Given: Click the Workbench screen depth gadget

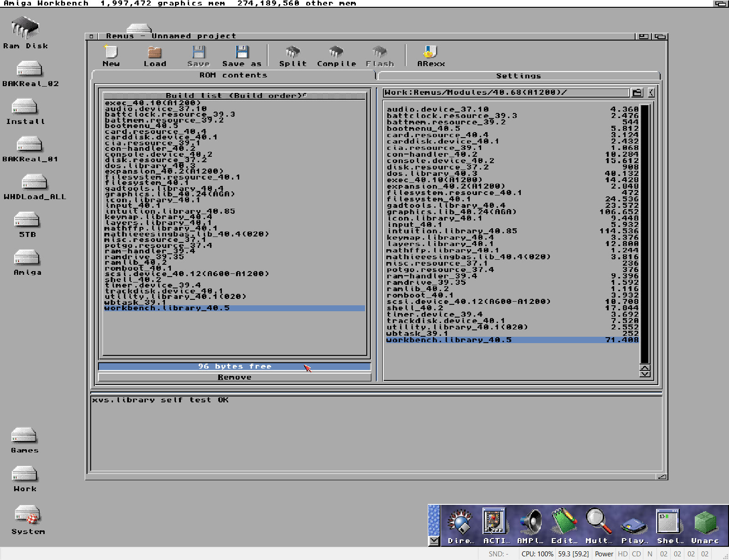Looking at the screenshot, I should [721, 4].
